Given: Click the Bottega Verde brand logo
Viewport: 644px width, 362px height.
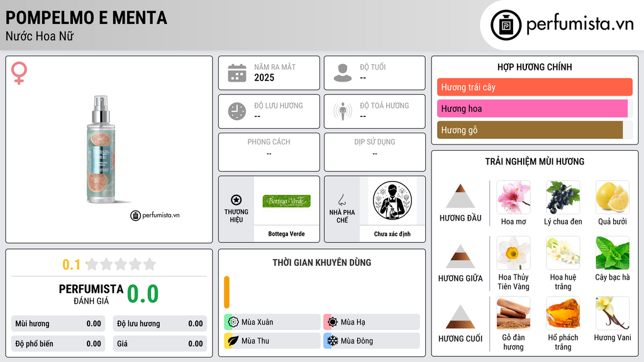Looking at the screenshot, I should coord(286,201).
